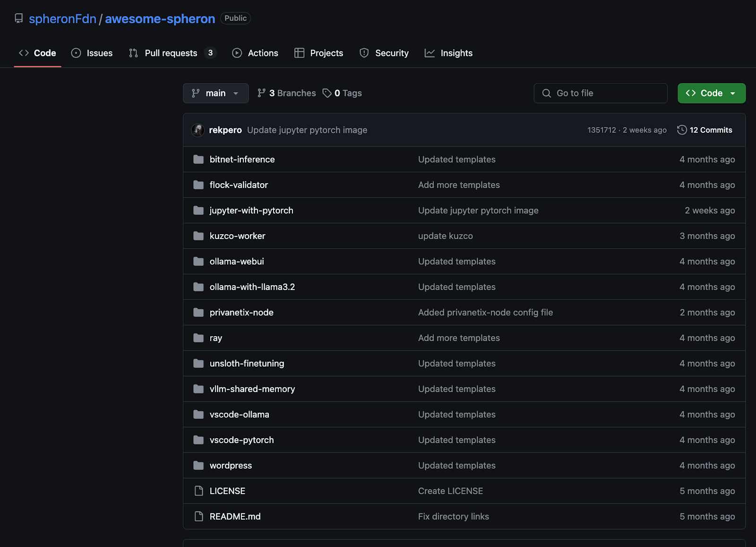Open the bitnet-inference folder name
756x547 pixels.
pyautogui.click(x=242, y=159)
